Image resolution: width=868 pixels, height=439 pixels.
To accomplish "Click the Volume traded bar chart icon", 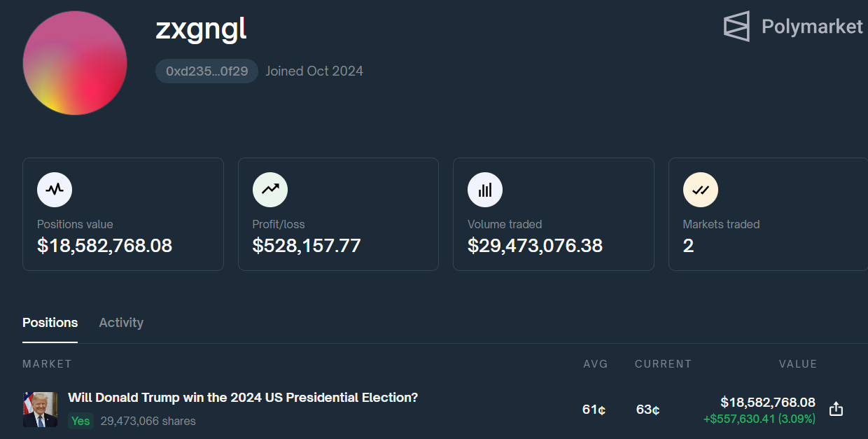I will (x=485, y=190).
